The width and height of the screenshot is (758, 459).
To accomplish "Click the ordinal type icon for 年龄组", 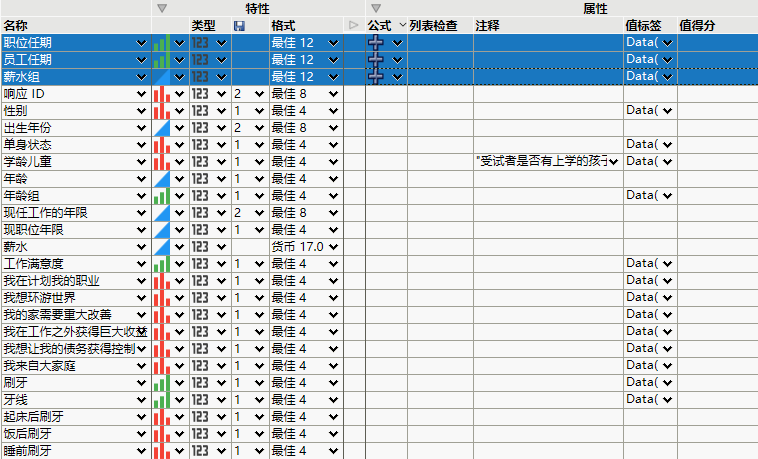I will pos(162,196).
